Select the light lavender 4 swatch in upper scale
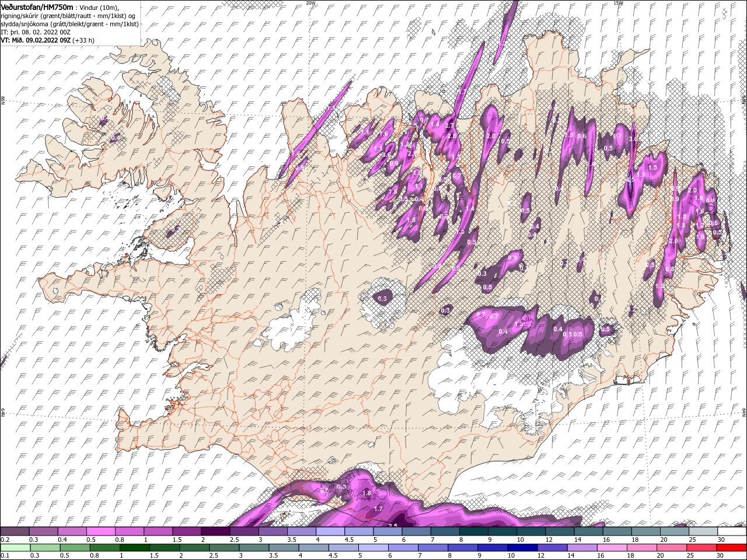747x560 pixels. point(330,531)
